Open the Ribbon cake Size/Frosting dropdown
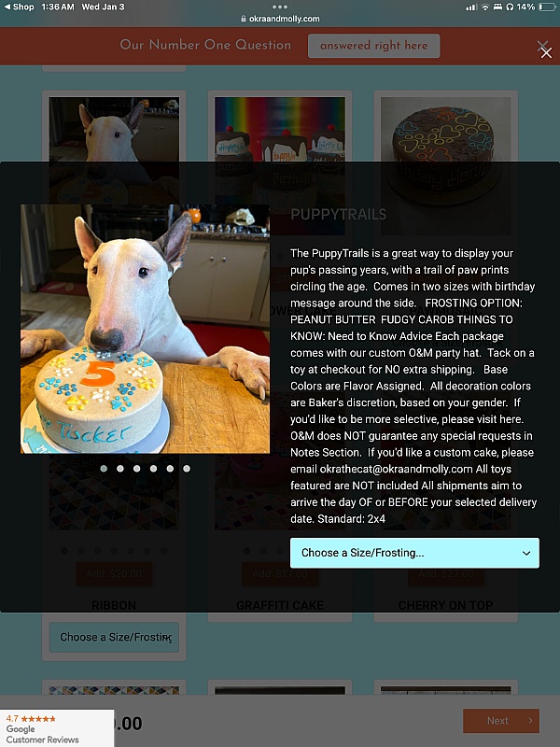This screenshot has width=560, height=747. (114, 637)
